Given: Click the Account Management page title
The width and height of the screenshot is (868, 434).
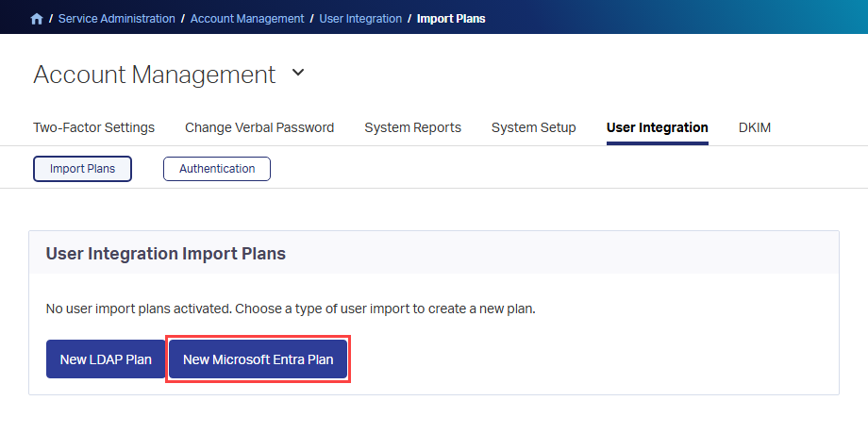Looking at the screenshot, I should [x=155, y=75].
